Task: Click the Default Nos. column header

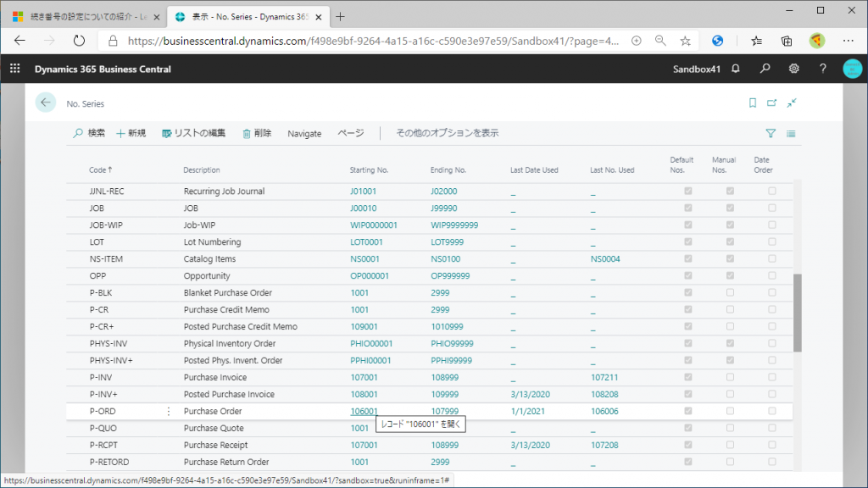Action: [x=682, y=165]
